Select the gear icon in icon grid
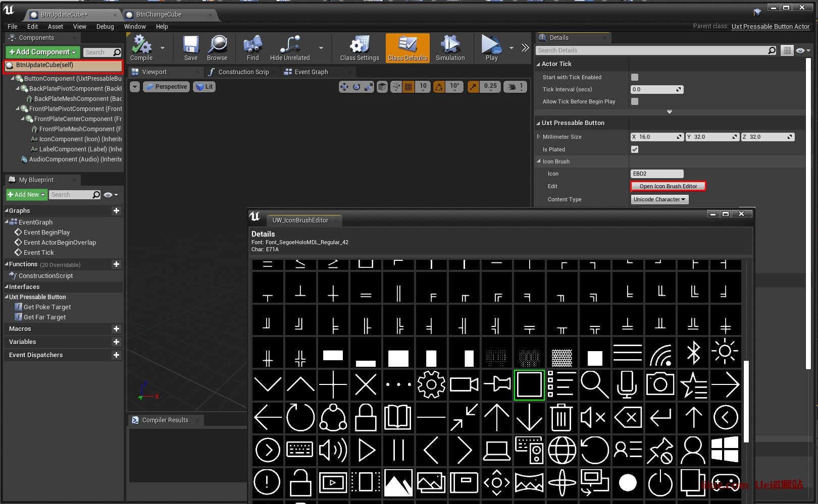The image size is (818, 504). click(x=431, y=385)
